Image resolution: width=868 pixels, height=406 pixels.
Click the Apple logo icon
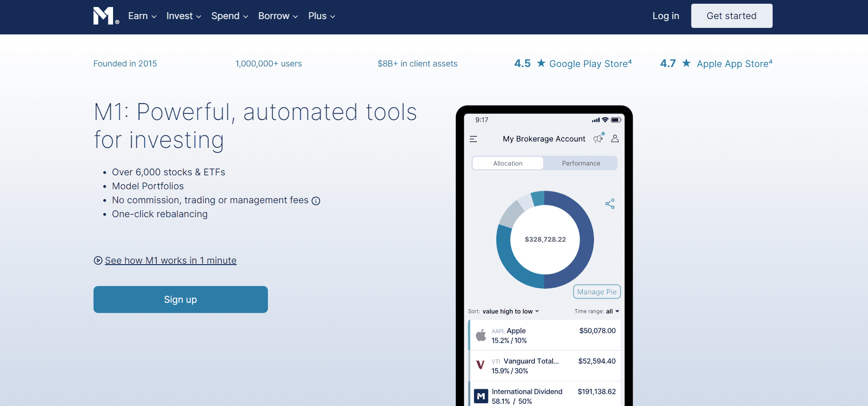(x=481, y=335)
